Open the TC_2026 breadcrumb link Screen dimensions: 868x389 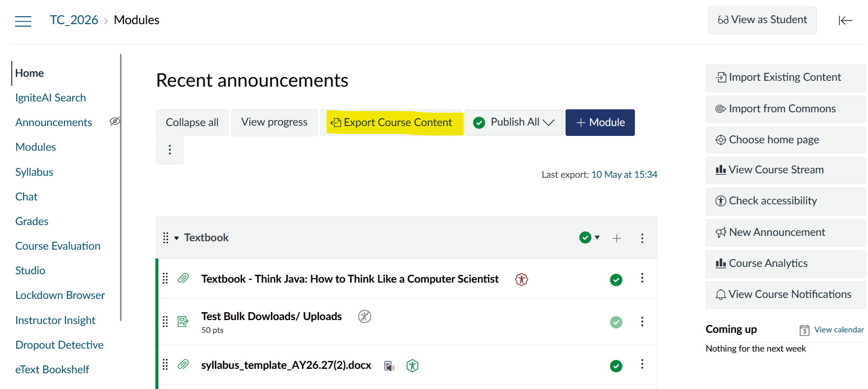pyautogui.click(x=74, y=20)
